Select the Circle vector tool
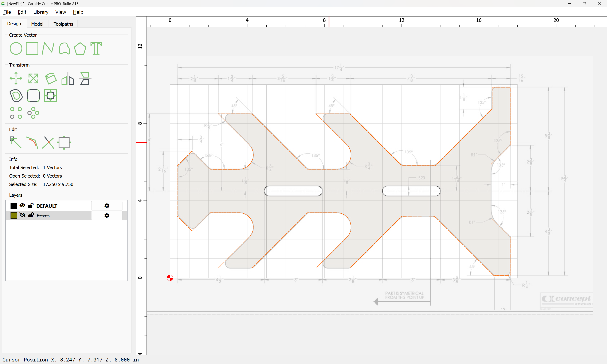This screenshot has width=607, height=364. pos(16,48)
